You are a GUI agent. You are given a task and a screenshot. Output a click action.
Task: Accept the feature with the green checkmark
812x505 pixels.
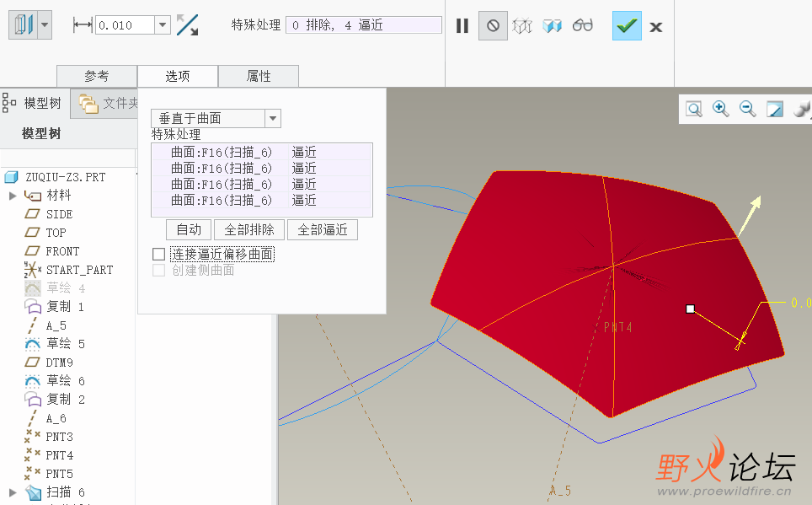point(628,25)
